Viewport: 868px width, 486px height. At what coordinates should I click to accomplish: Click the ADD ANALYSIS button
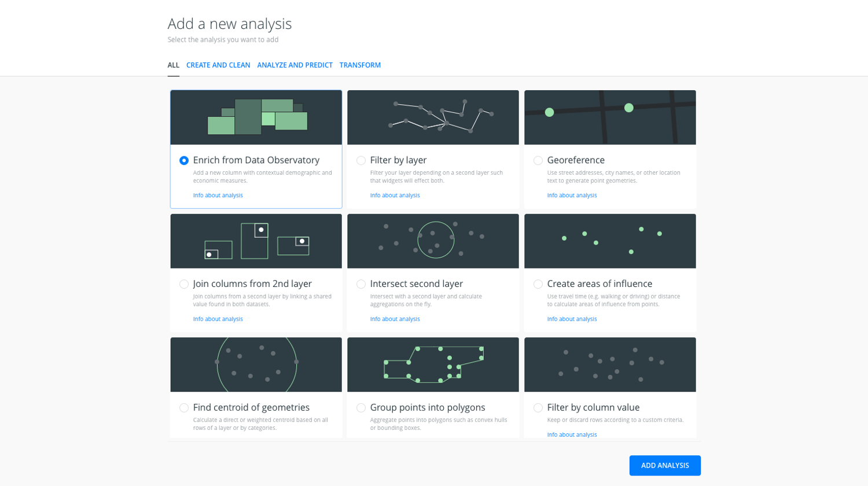[664, 465]
